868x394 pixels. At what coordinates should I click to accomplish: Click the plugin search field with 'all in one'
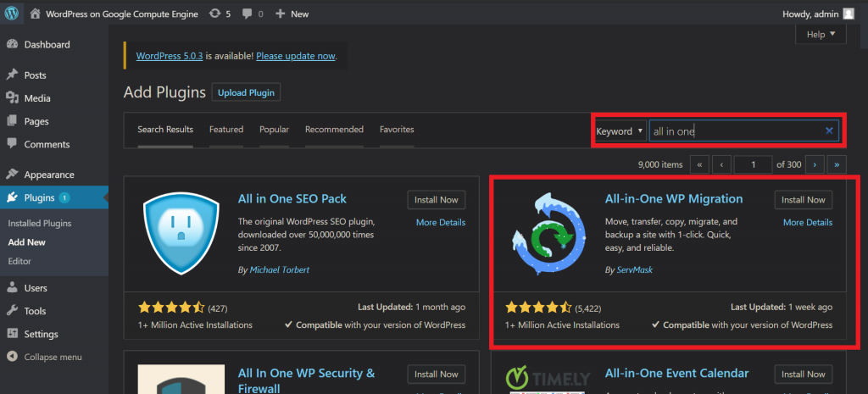click(743, 131)
